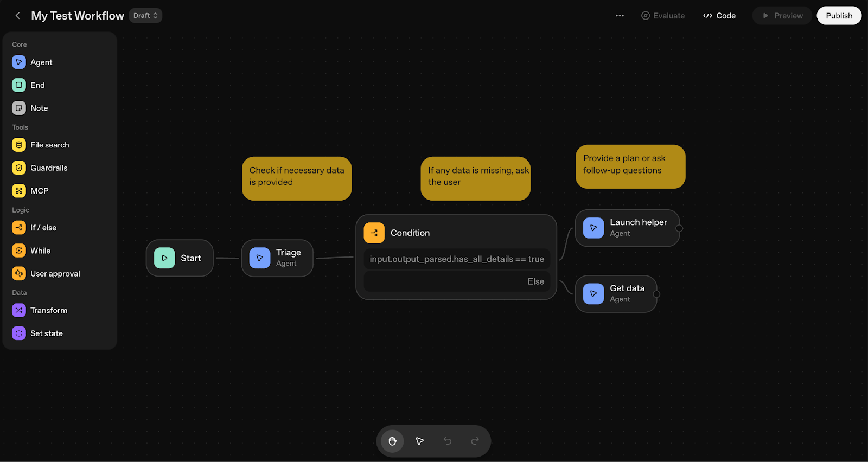The width and height of the screenshot is (868, 462).
Task: Open the Evaluate view
Action: click(x=663, y=16)
